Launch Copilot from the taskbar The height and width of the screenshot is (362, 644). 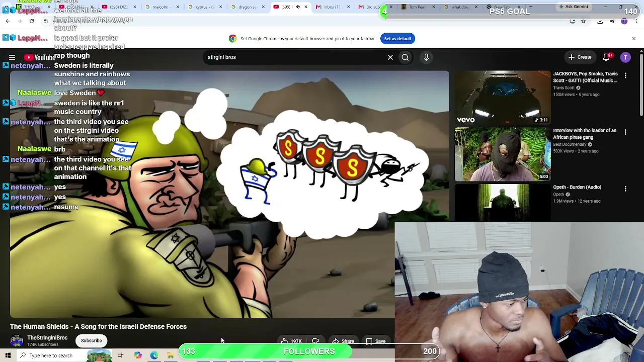pos(138,355)
